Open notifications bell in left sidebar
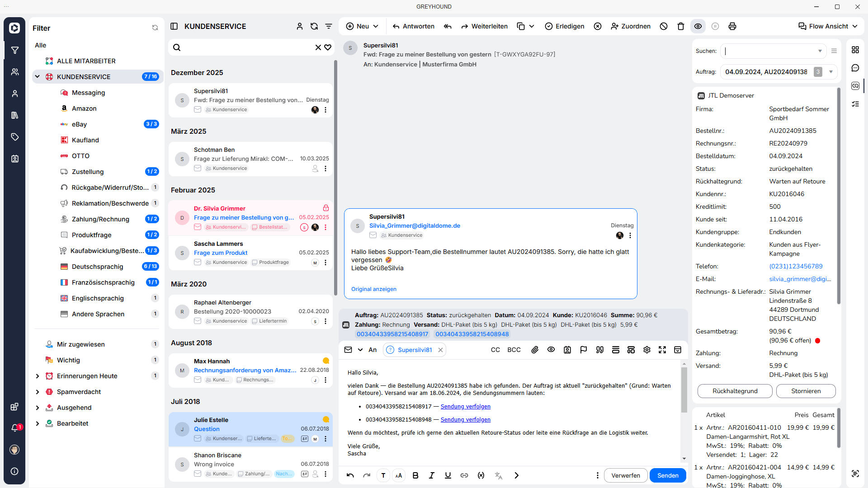The image size is (868, 488). point(14,428)
